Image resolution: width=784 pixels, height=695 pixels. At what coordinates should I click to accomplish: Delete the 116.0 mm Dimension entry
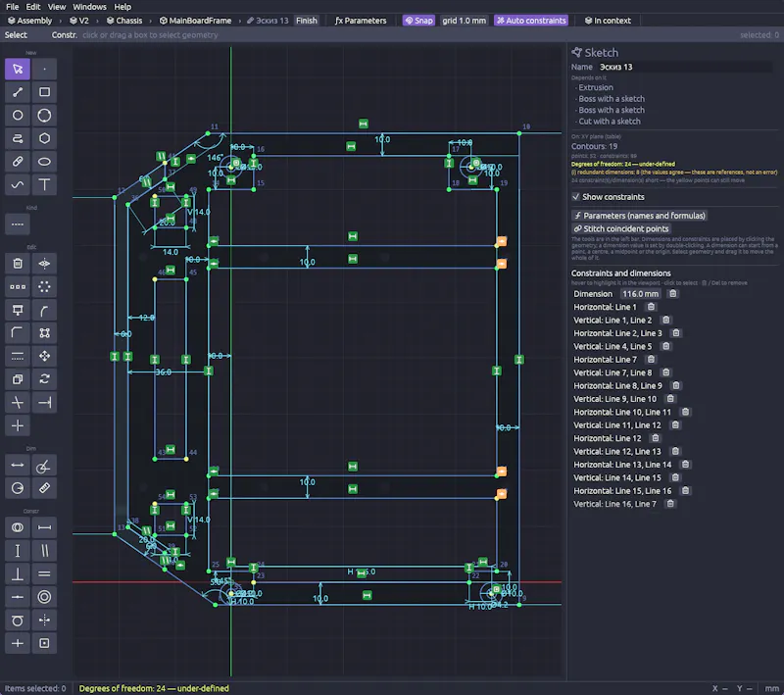tap(673, 294)
